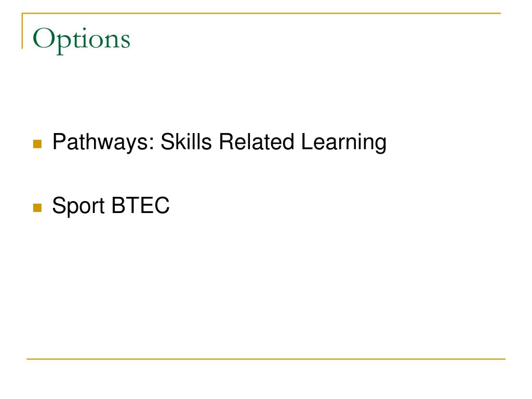The width and height of the screenshot is (532, 399).
Task: Click the short gold vertical line beside title
Action: point(22,31)
